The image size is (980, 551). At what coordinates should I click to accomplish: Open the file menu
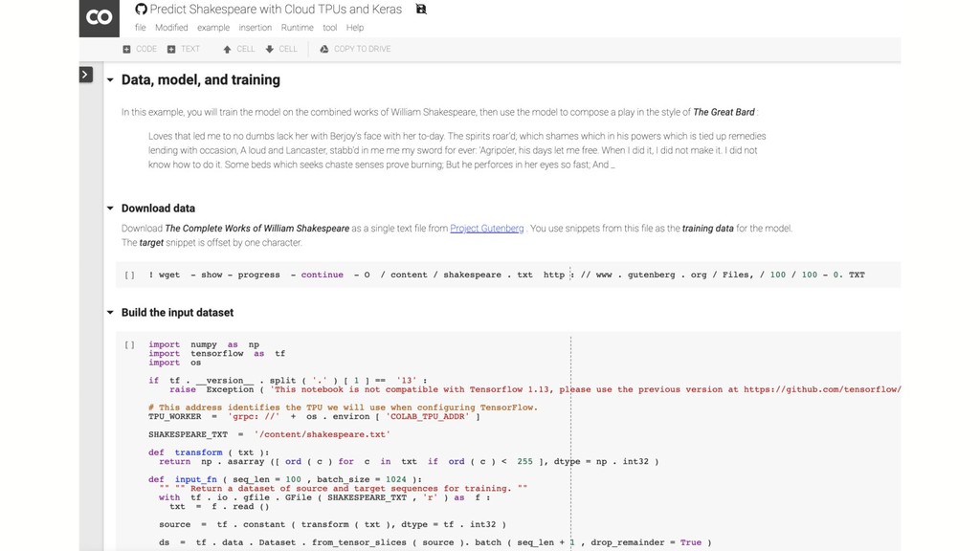tap(140, 28)
